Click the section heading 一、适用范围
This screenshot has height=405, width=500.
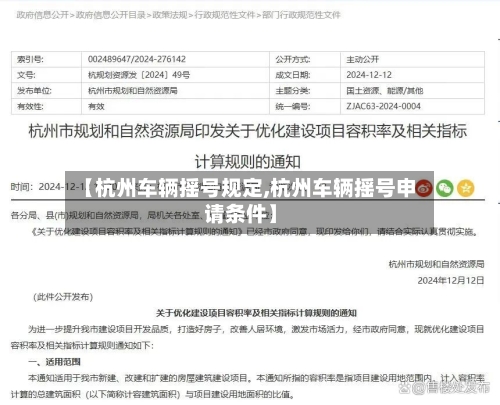click(x=54, y=362)
